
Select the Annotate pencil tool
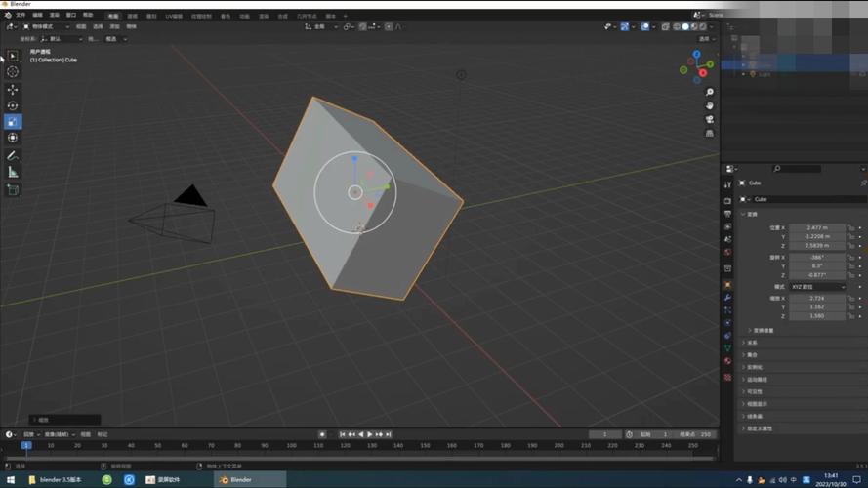coord(13,156)
